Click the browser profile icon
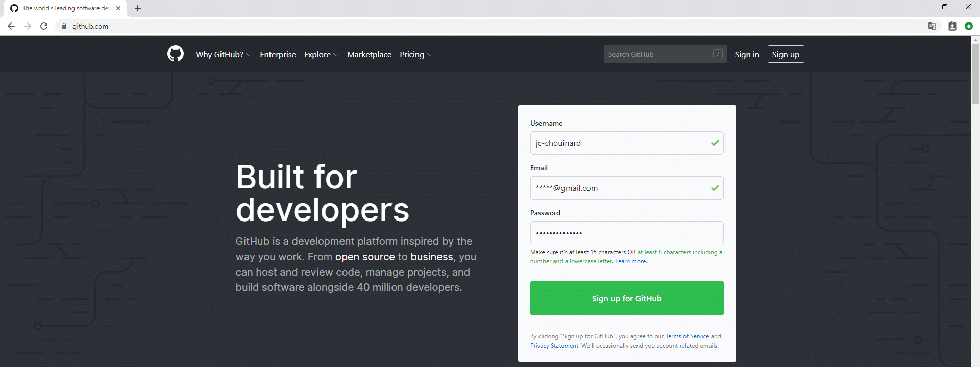The width and height of the screenshot is (980, 367). [x=952, y=26]
